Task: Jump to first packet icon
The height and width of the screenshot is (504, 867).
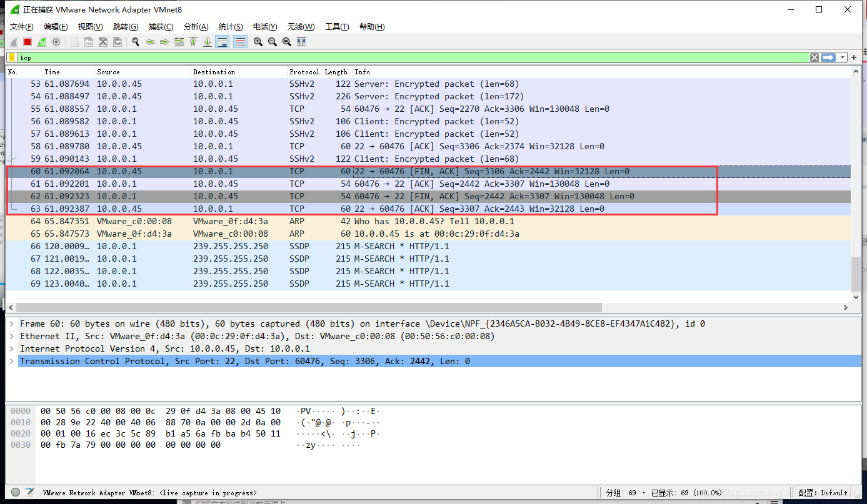Action: pyautogui.click(x=193, y=42)
